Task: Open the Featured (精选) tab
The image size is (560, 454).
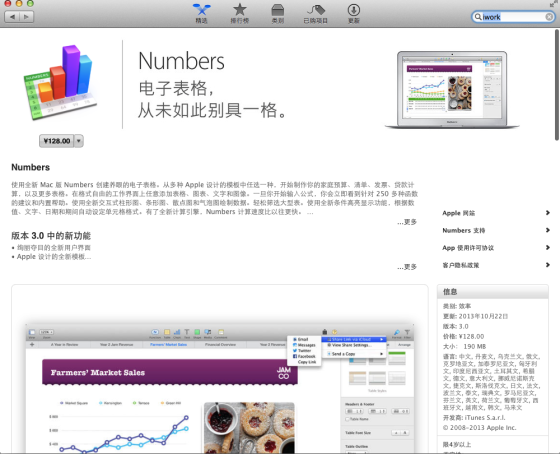Action: pos(201,14)
